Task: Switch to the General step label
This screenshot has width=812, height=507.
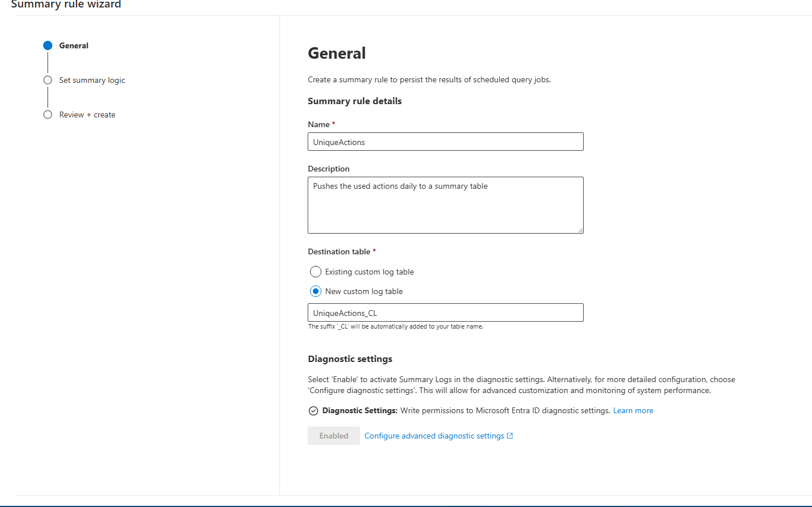Action: (x=74, y=45)
